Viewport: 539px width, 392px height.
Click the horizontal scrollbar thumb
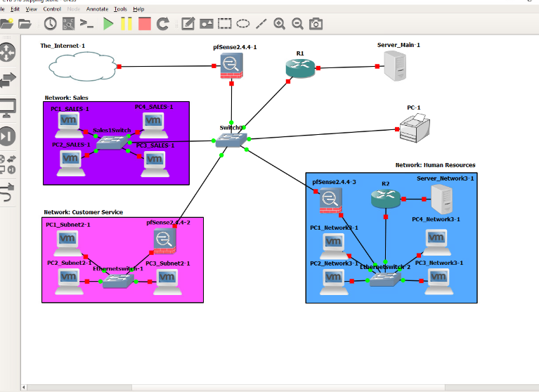[x=288, y=388]
